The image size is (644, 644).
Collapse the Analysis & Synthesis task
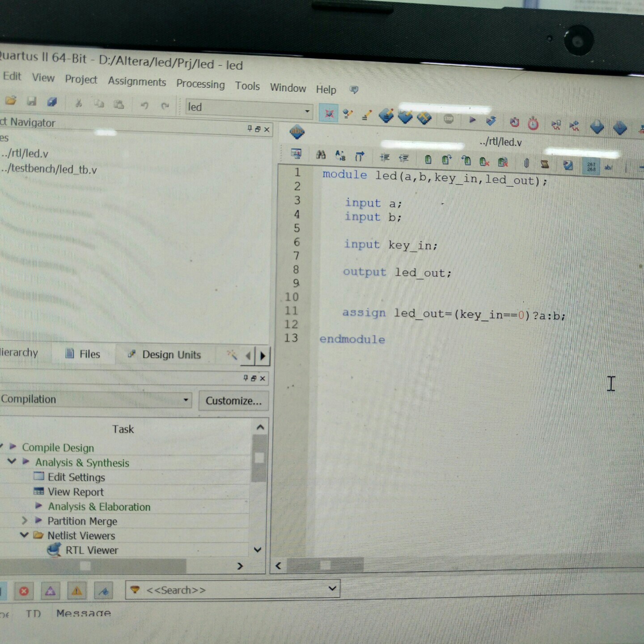(12, 461)
